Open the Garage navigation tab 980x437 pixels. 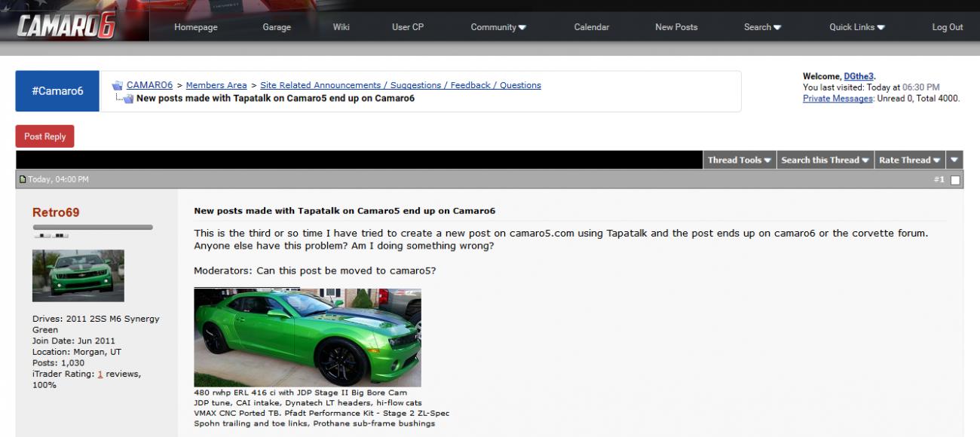(x=277, y=26)
